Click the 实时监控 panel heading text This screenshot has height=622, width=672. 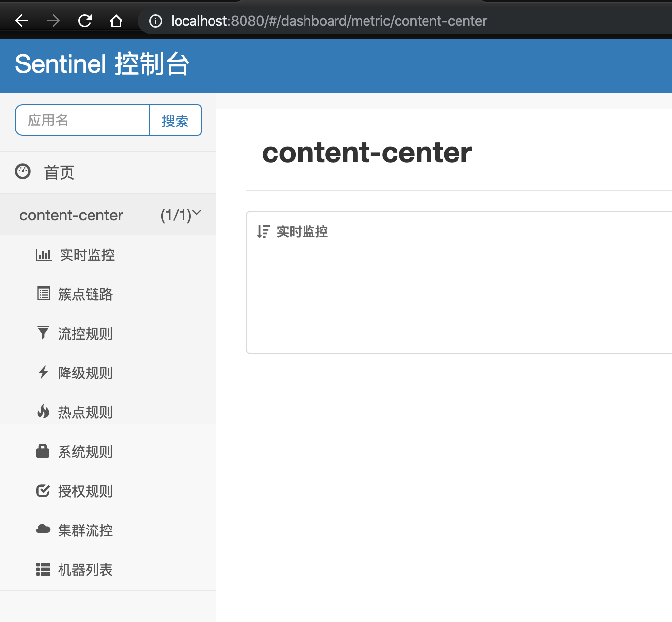point(302,232)
